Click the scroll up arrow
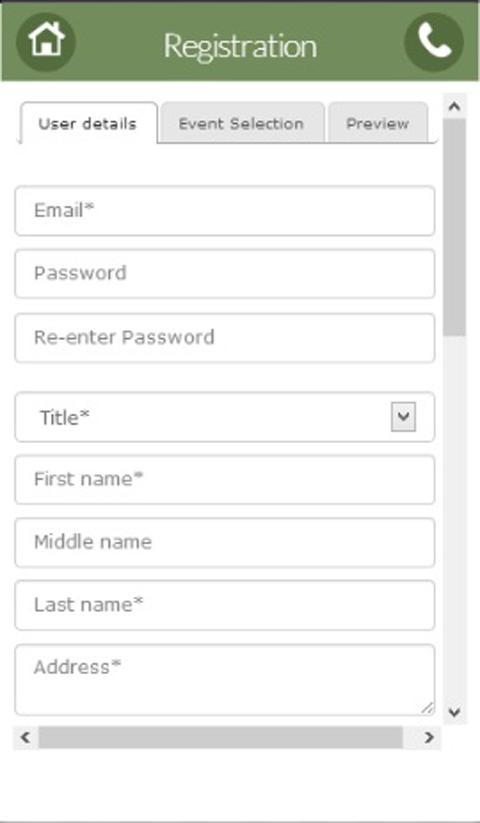 click(454, 107)
